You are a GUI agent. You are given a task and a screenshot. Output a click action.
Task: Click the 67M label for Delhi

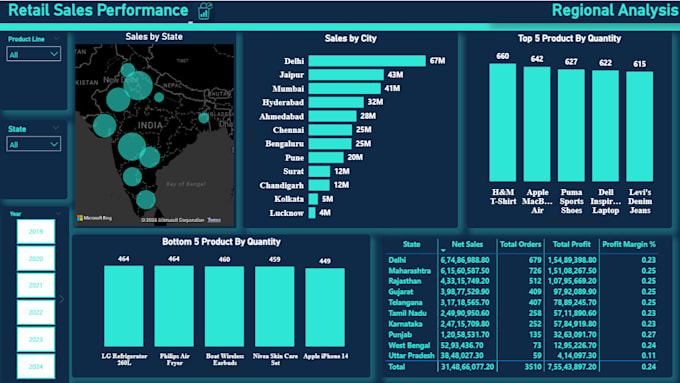[438, 61]
